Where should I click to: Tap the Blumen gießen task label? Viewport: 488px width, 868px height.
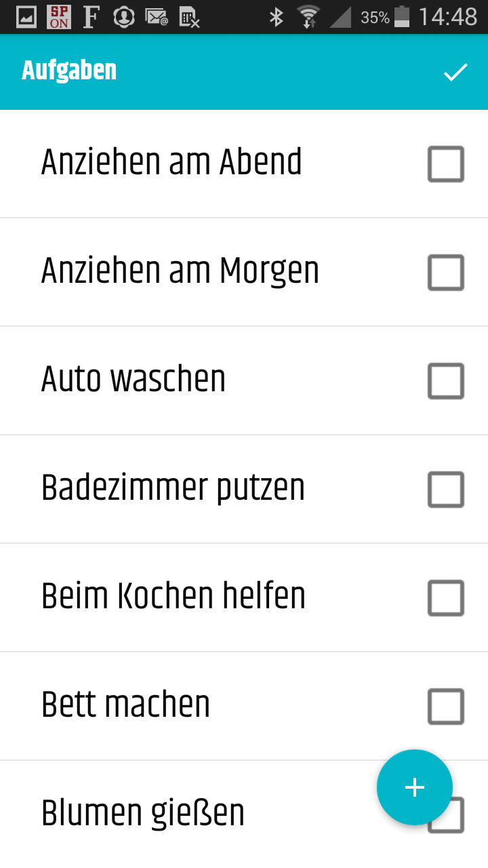143,814
